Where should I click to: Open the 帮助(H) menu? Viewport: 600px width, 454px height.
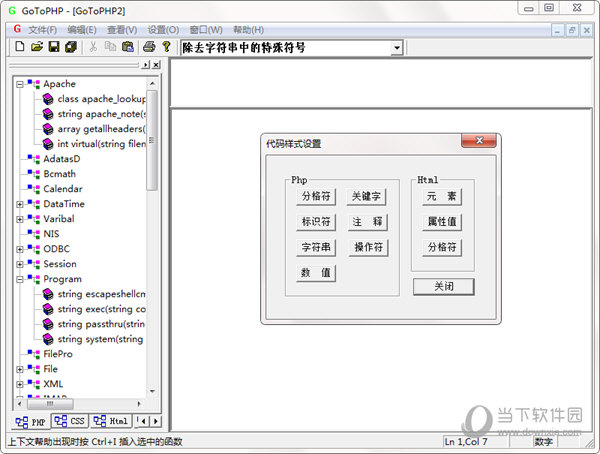(x=248, y=30)
